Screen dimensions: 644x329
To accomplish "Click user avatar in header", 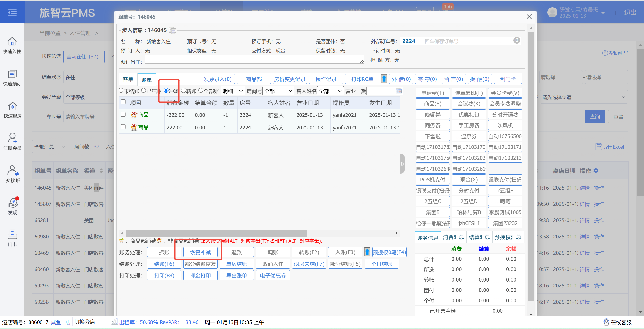I will pyautogui.click(x=552, y=13).
